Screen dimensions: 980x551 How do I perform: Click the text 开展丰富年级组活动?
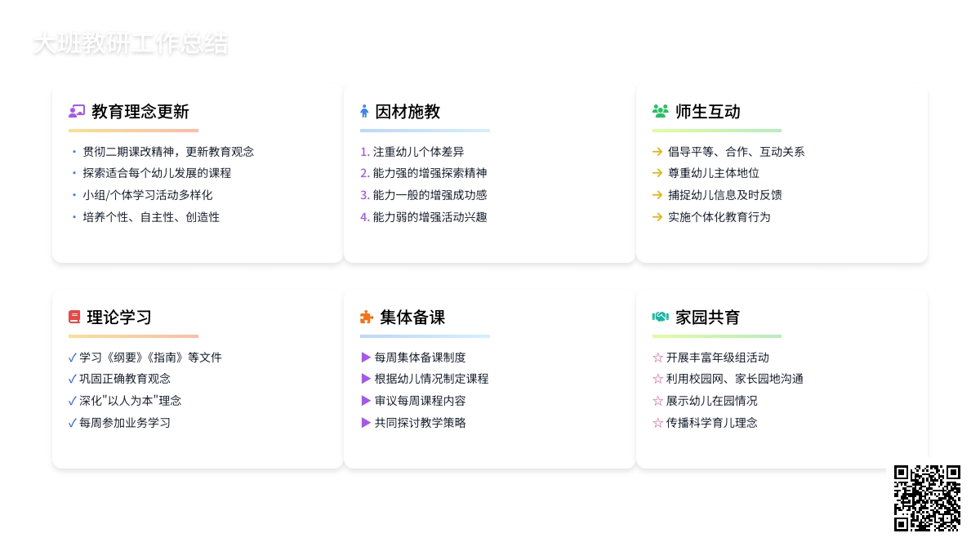(x=718, y=358)
